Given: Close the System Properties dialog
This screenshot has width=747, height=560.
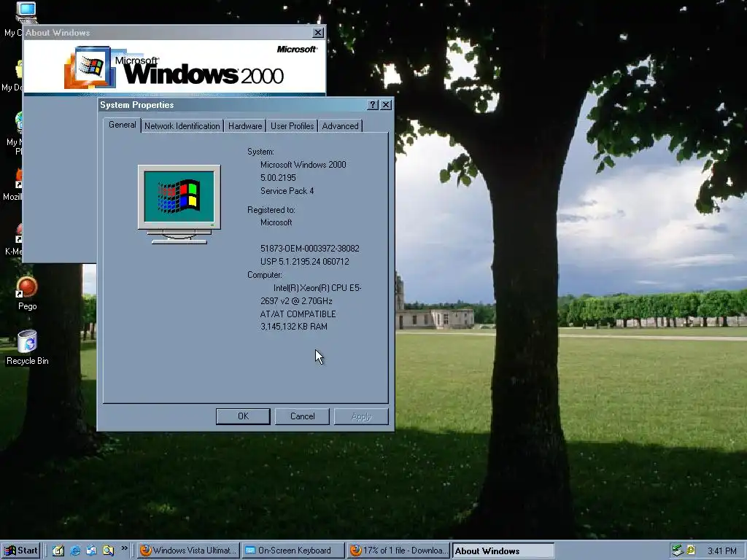Looking at the screenshot, I should (387, 105).
